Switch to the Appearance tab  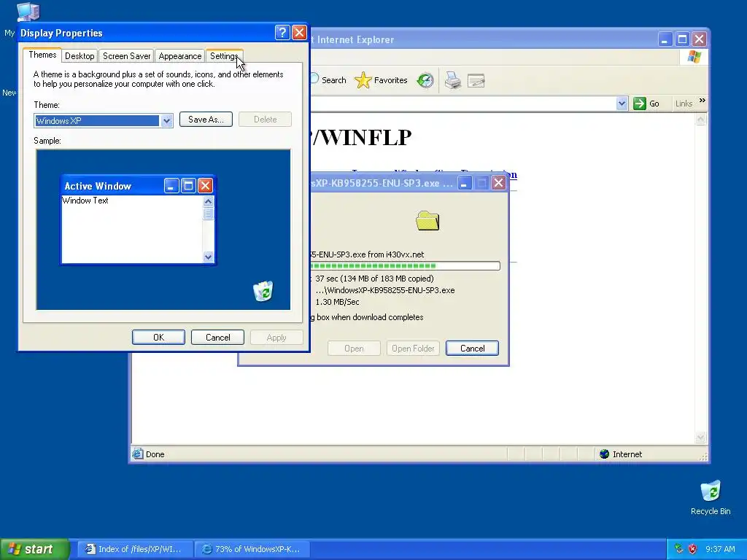[x=179, y=55]
